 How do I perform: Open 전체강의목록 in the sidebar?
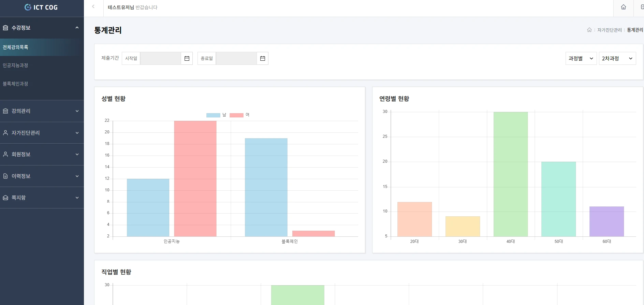click(x=42, y=47)
